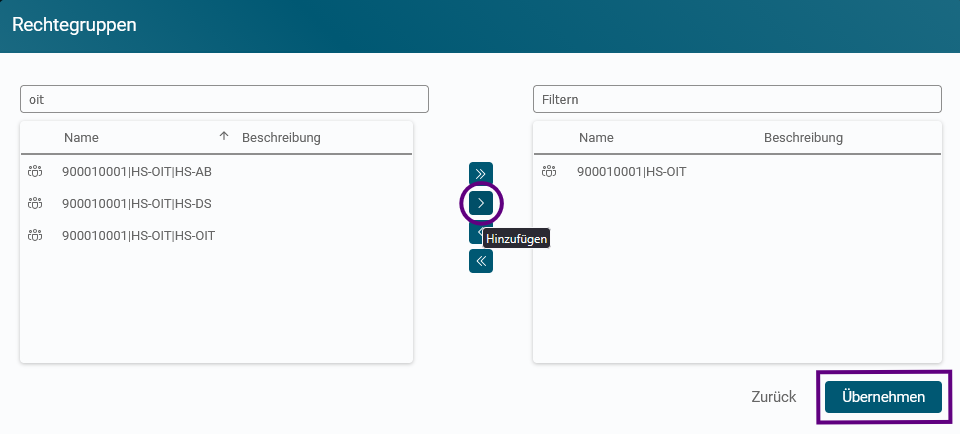This screenshot has height=434, width=960.
Task: Go back with the Zurück button
Action: 774,397
